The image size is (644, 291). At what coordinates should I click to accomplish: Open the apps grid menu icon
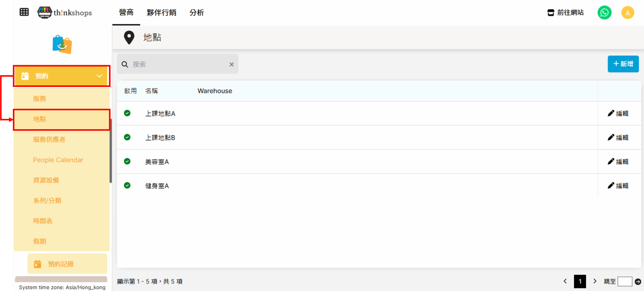click(24, 12)
